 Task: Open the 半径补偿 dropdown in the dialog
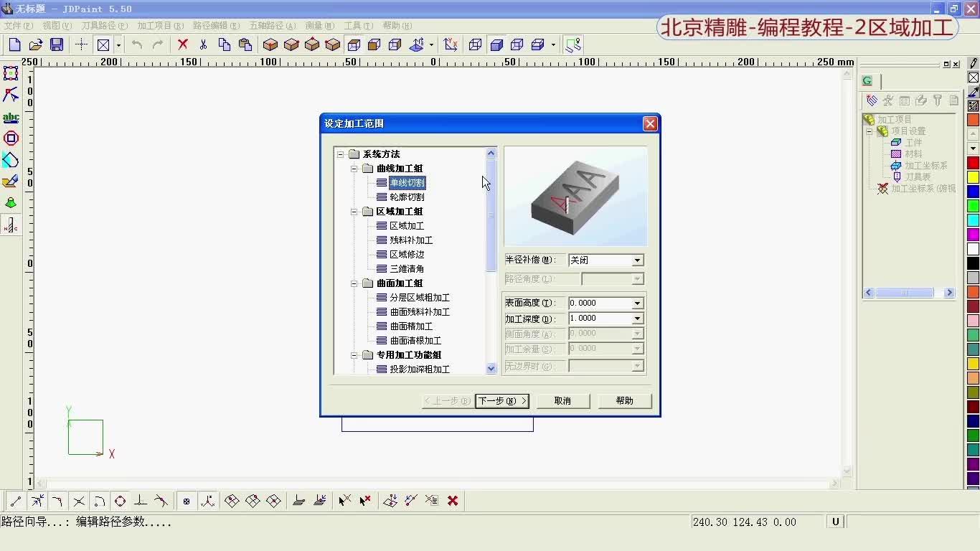637,260
